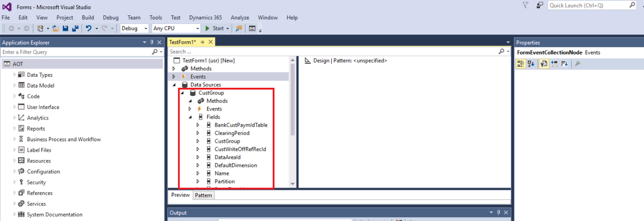Toggle auto-hide pin on Output panel
This screenshot has height=221, width=644.
tap(499, 213)
